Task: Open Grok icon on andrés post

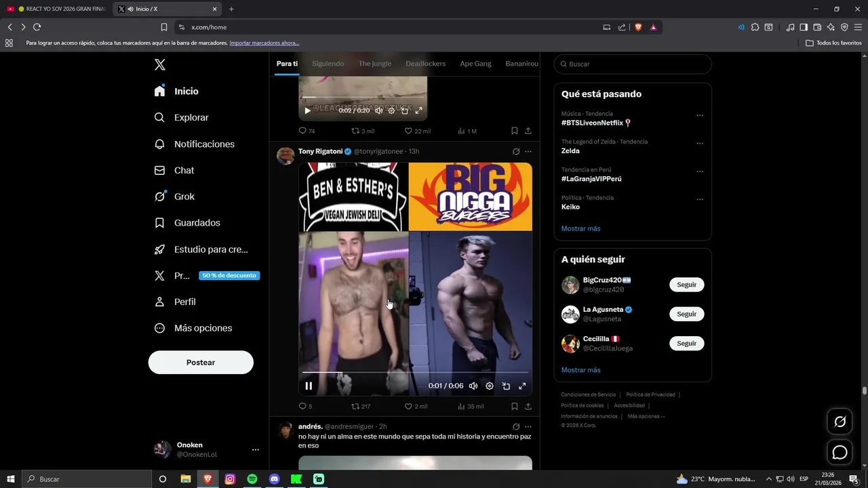Action: (x=516, y=427)
